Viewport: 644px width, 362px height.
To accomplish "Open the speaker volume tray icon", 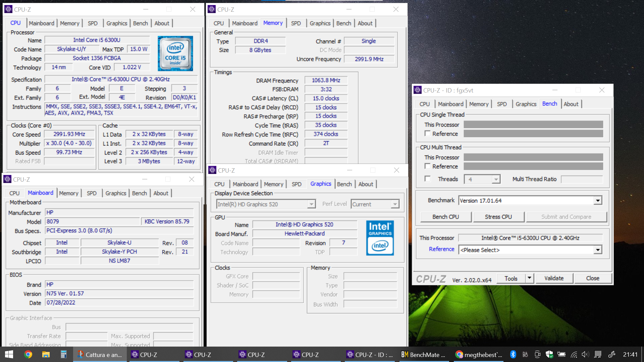I will click(x=586, y=354).
